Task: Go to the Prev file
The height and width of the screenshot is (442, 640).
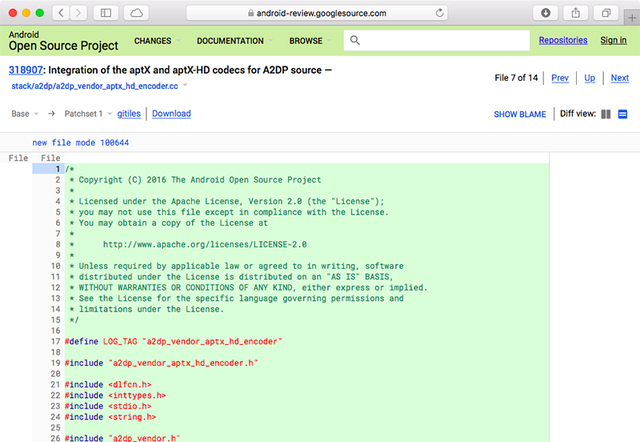Action: (560, 78)
